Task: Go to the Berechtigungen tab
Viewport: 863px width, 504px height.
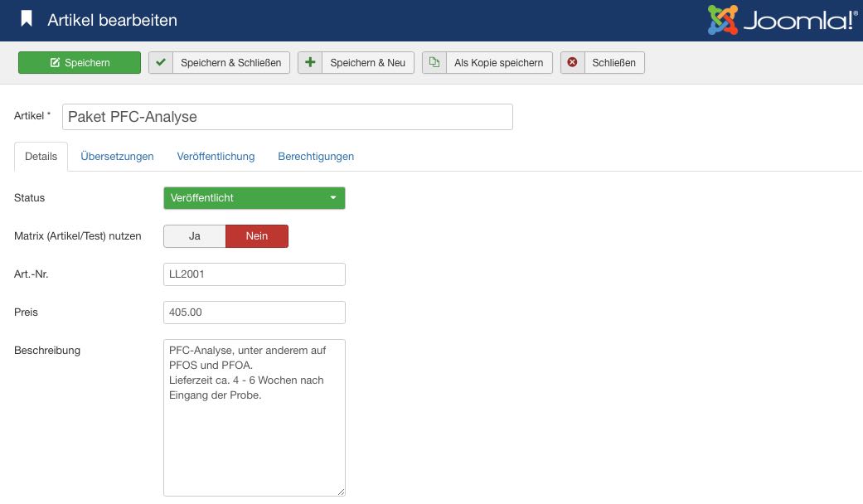Action: 316,156
